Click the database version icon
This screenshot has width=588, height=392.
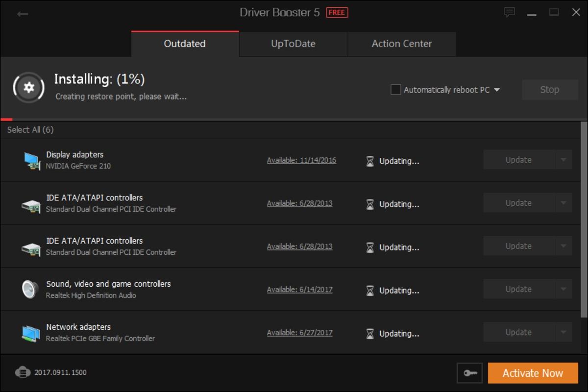(x=23, y=372)
